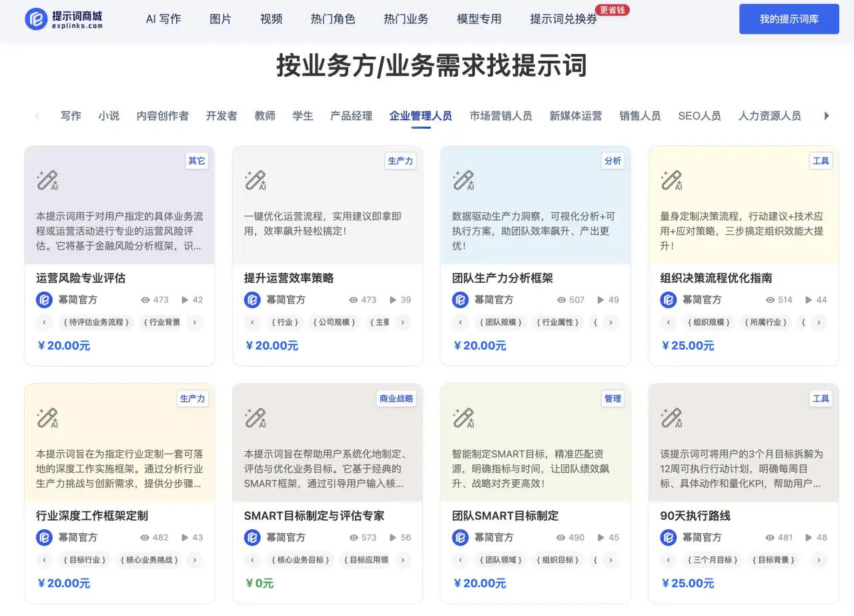Show next variables on 90天执行路线 card

click(819, 560)
